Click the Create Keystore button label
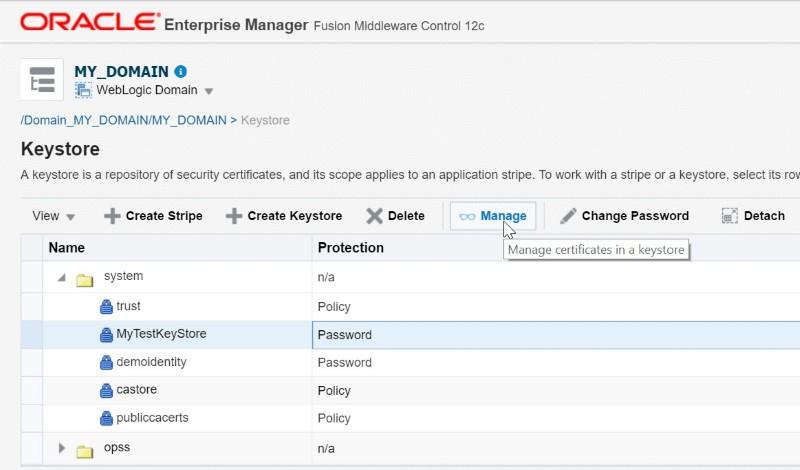Screen dimensions: 800x470 tap(294, 216)
